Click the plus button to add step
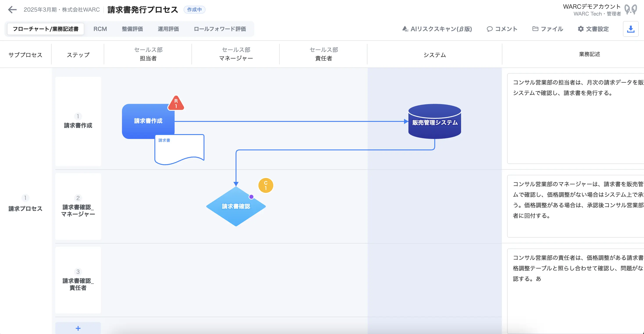This screenshot has width=644, height=334. click(x=78, y=328)
